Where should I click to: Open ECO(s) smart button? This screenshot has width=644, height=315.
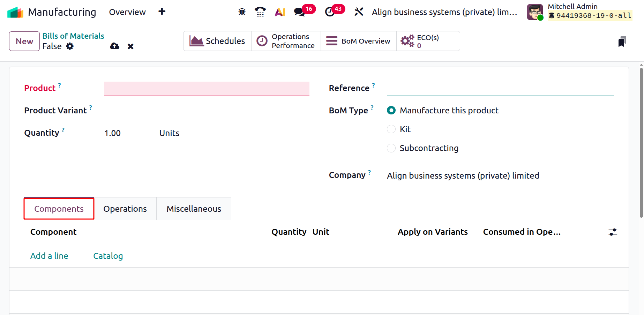coord(428,41)
